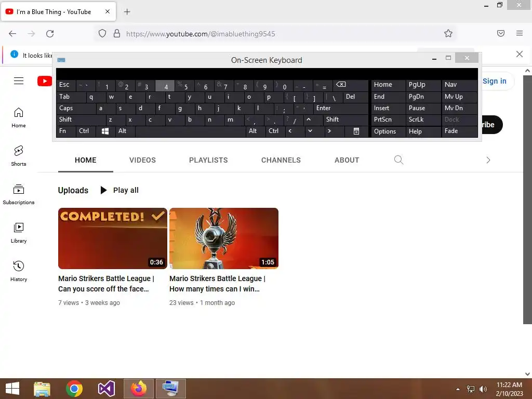This screenshot has height=399, width=532.
Task: Toggle ScrLk on the On-Screen Keyboard
Action: click(423, 119)
